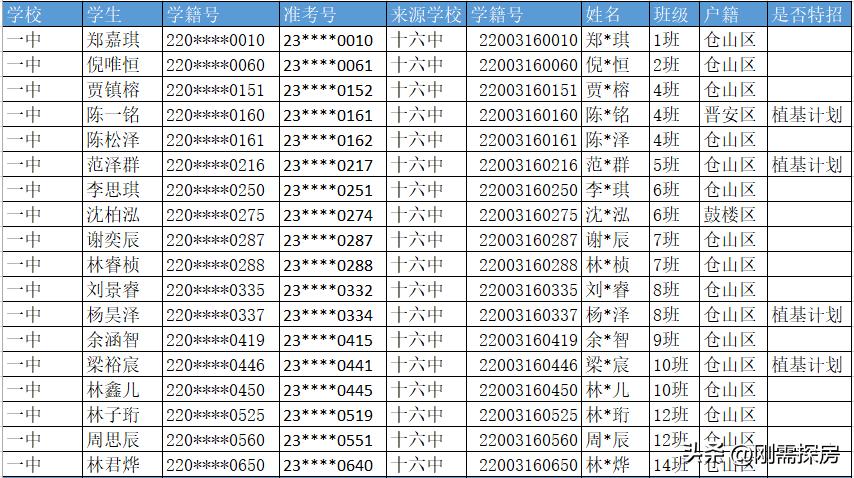Select student name 倪唯恒

(113, 65)
